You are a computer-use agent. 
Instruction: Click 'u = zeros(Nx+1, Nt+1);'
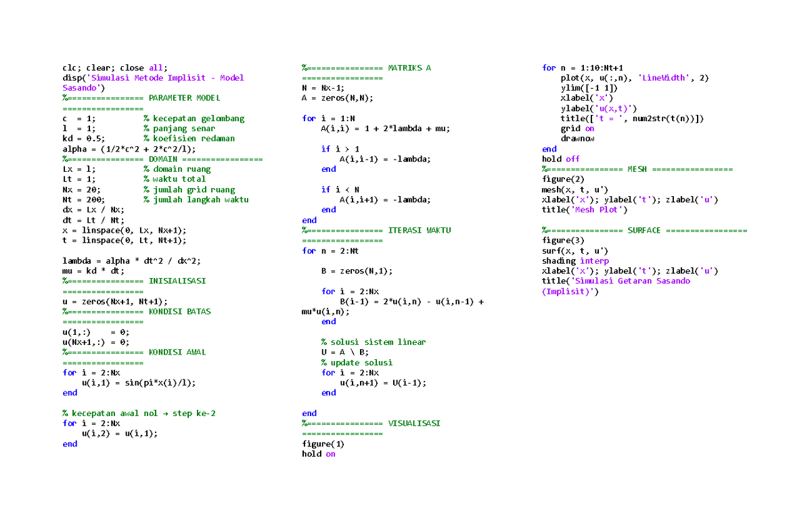pos(115,301)
